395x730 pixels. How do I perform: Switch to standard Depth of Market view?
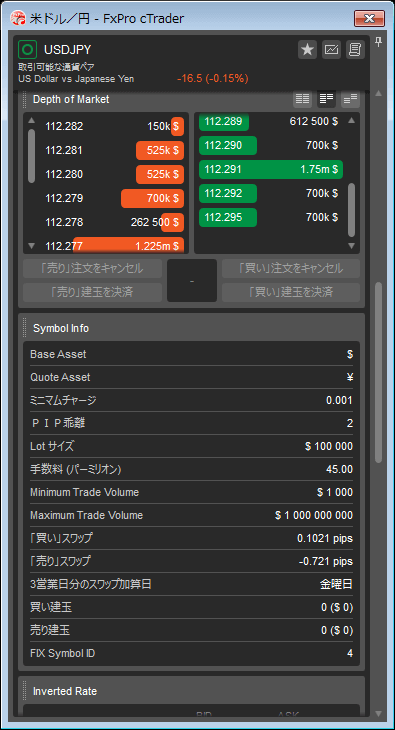coord(302,99)
